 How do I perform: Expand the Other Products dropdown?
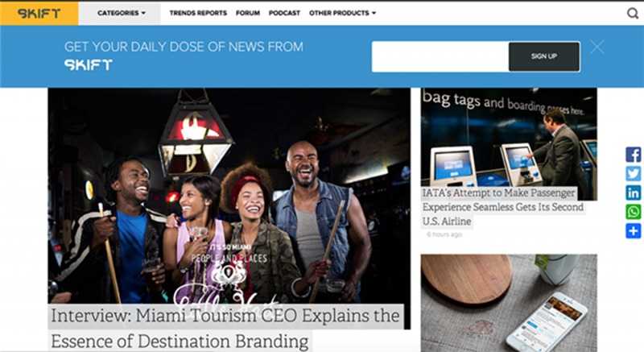(342, 13)
